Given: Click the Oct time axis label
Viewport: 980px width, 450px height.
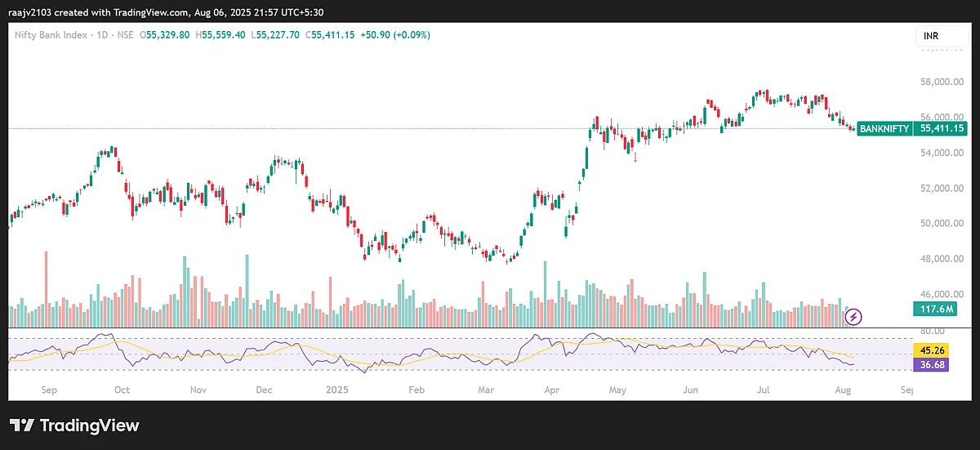Looking at the screenshot, I should point(122,390).
